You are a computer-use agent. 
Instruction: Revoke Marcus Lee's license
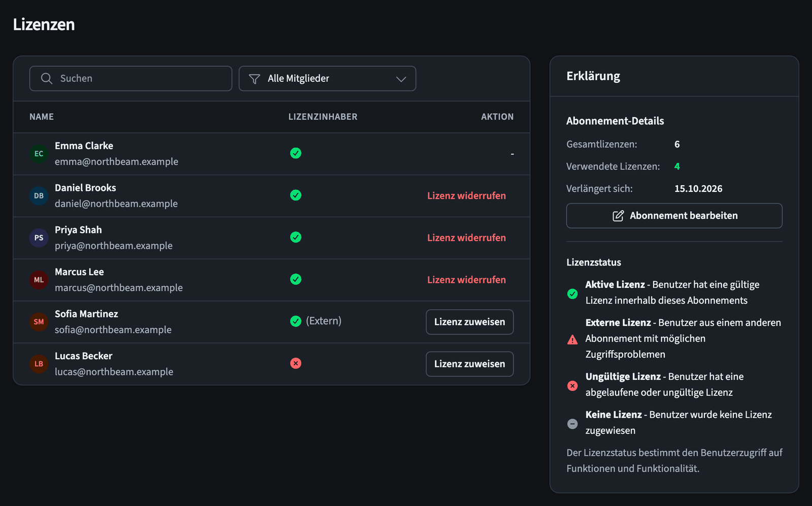point(466,280)
